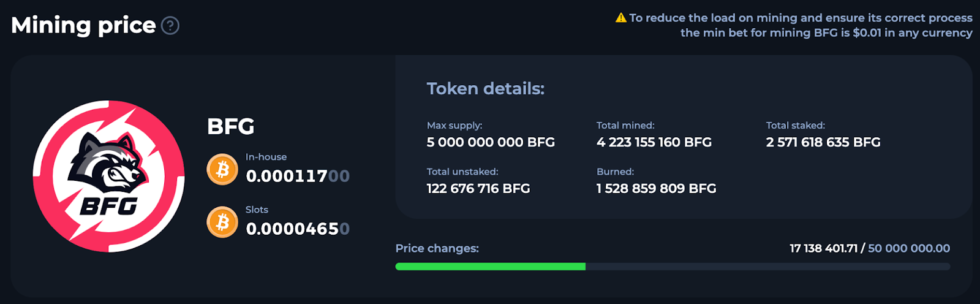Screen dimensions: 980x304
Task: Click the Mining price heading
Action: (83, 25)
